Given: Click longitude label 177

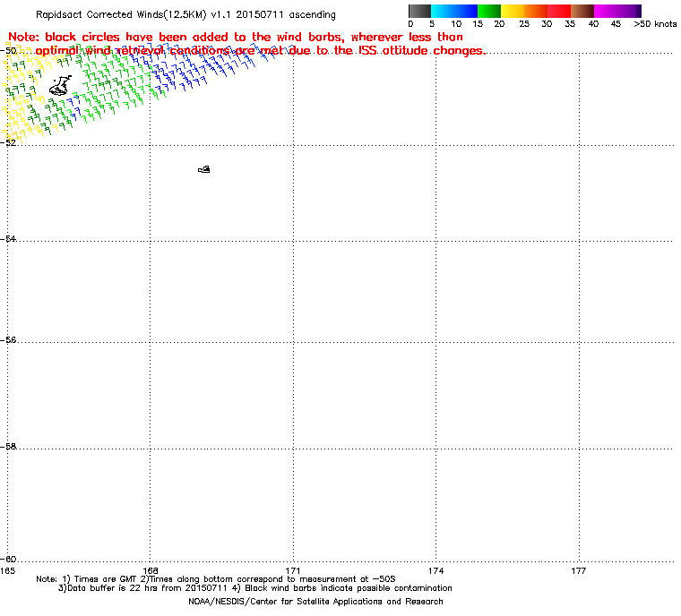Looking at the screenshot, I should [x=579, y=570].
